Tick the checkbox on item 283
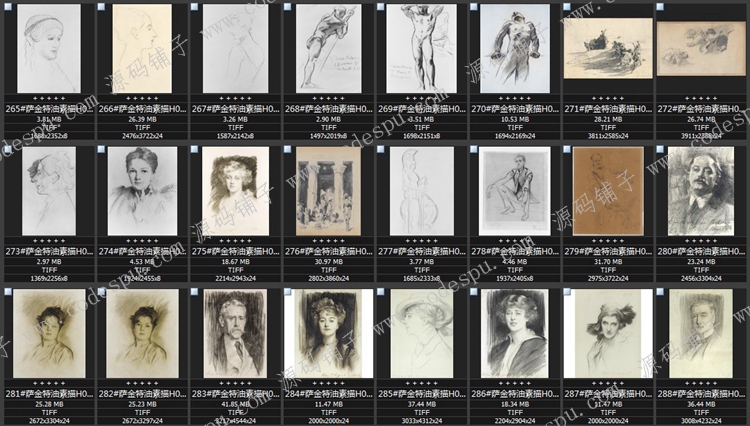This screenshot has width=750, height=426. coord(194,292)
